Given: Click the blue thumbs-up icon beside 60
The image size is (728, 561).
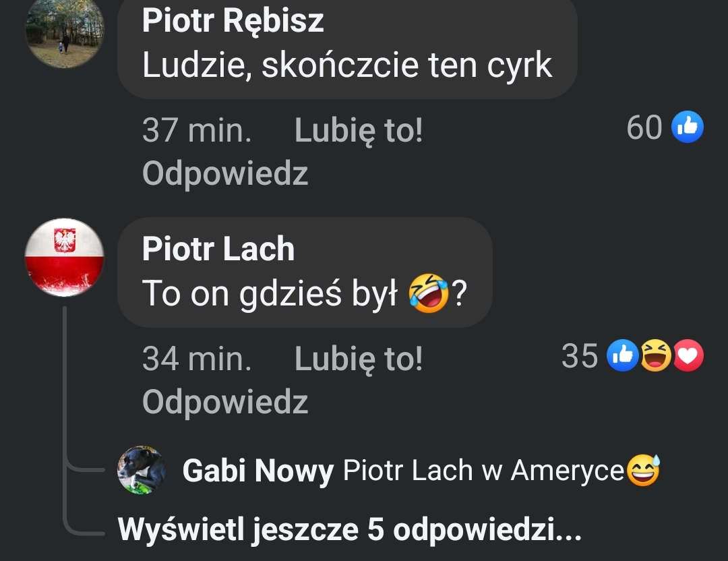Looking at the screenshot, I should [x=687, y=126].
